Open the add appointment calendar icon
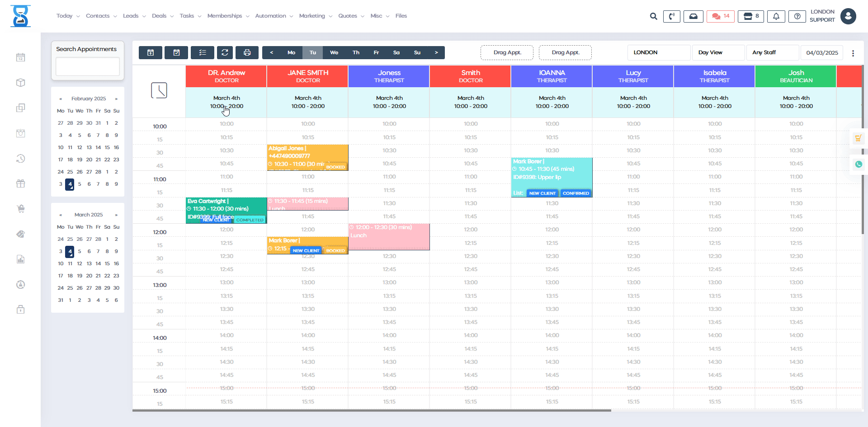Screen dimensions: 868x427 pos(150,52)
